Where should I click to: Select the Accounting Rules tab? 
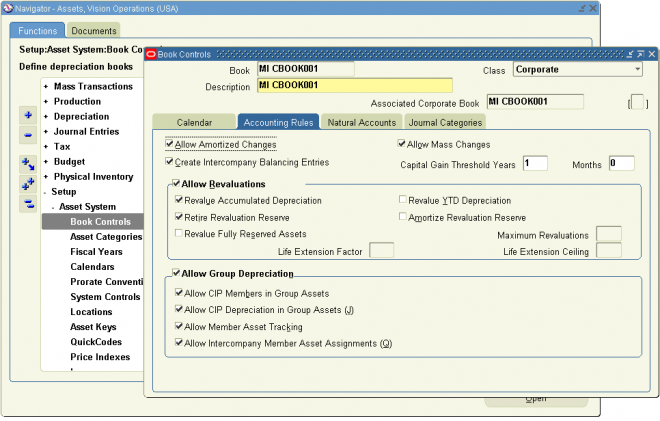278,122
